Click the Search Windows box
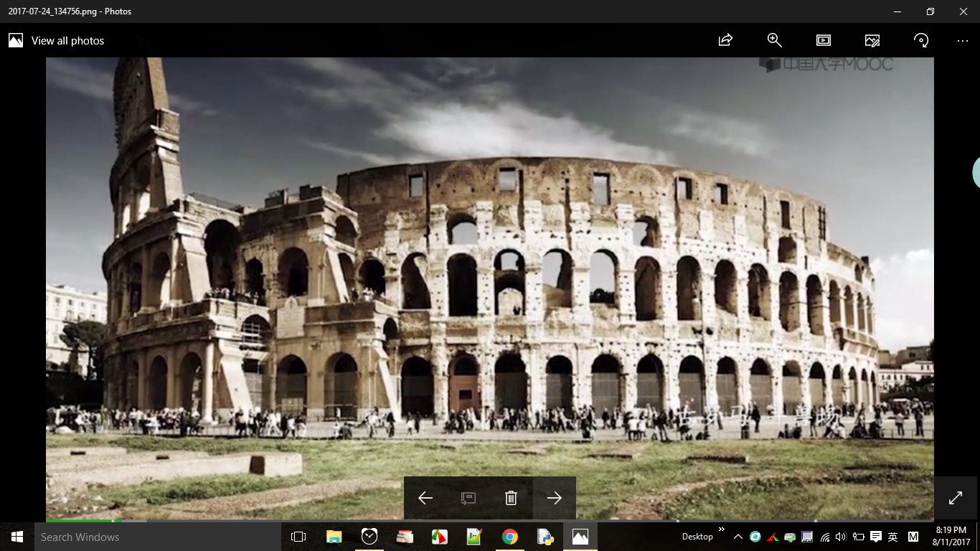The width and height of the screenshot is (980, 551). pyautogui.click(x=158, y=537)
